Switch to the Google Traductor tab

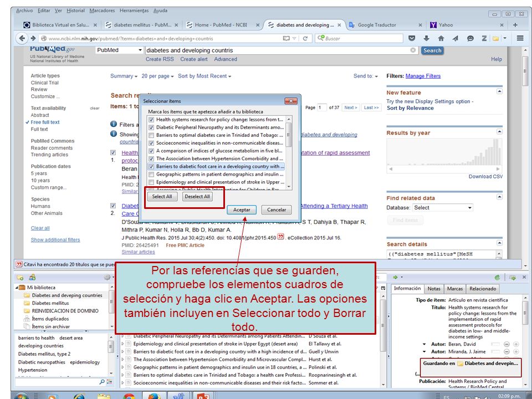pyautogui.click(x=385, y=25)
